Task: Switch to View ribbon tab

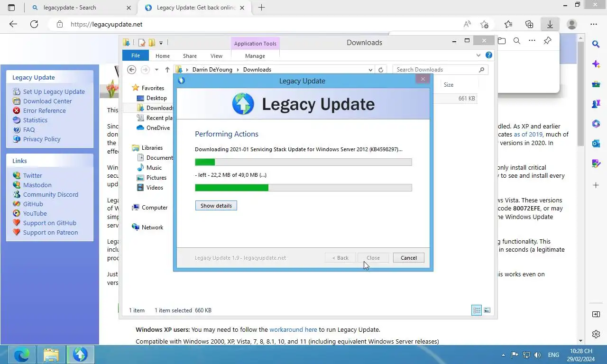Action: [x=216, y=56]
